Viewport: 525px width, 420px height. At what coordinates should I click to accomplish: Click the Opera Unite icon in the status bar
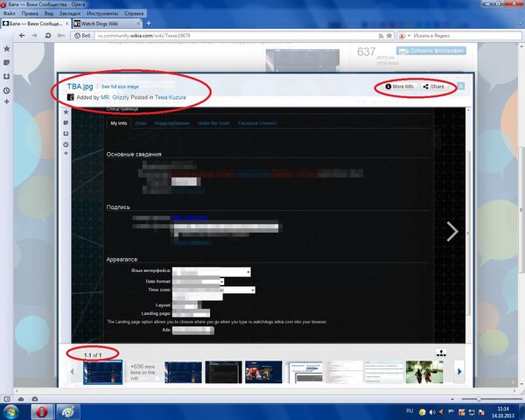pos(35,399)
